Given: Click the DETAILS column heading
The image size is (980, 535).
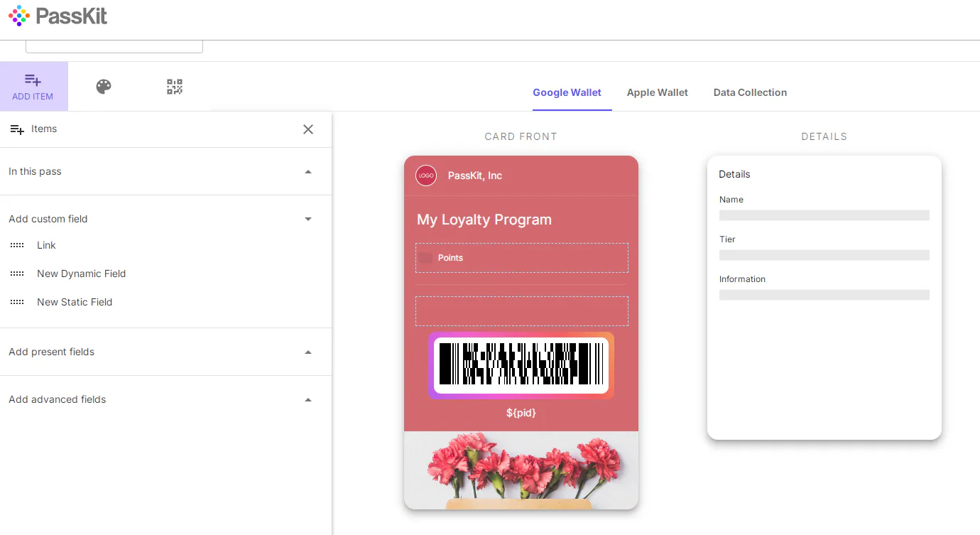Looking at the screenshot, I should click(x=824, y=136).
